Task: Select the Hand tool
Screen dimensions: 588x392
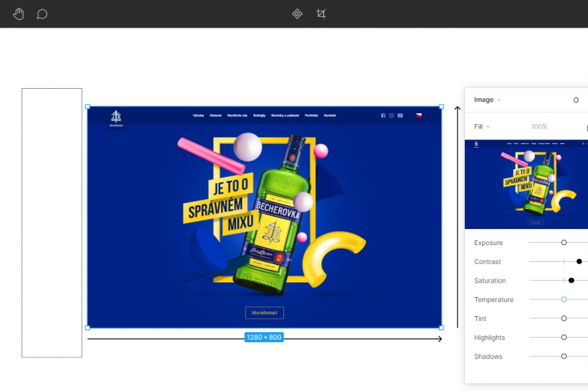Action: point(18,15)
